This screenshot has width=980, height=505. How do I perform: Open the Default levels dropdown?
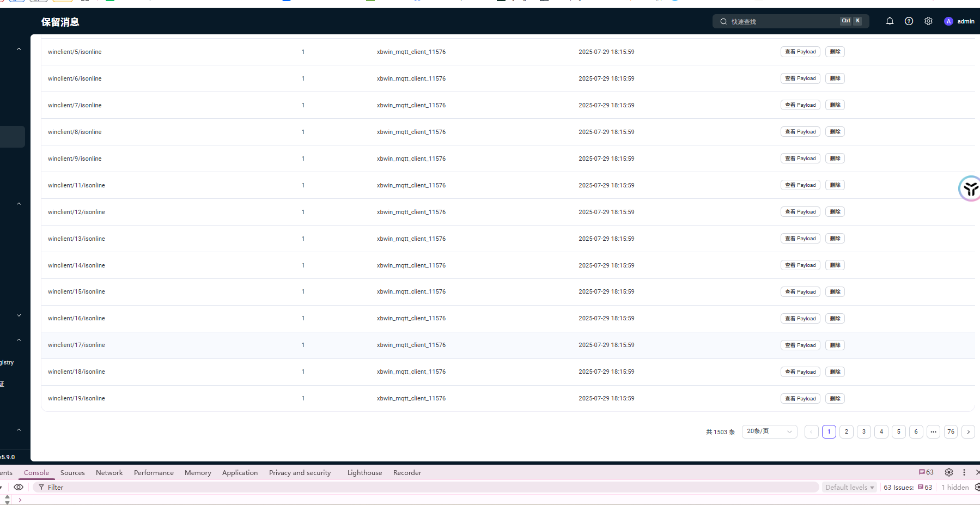point(849,487)
